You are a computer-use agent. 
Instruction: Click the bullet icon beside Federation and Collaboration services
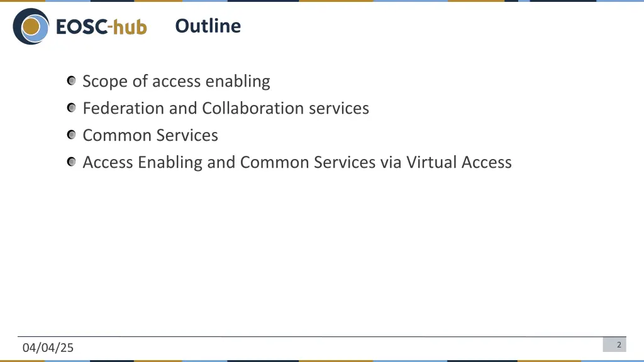(72, 108)
